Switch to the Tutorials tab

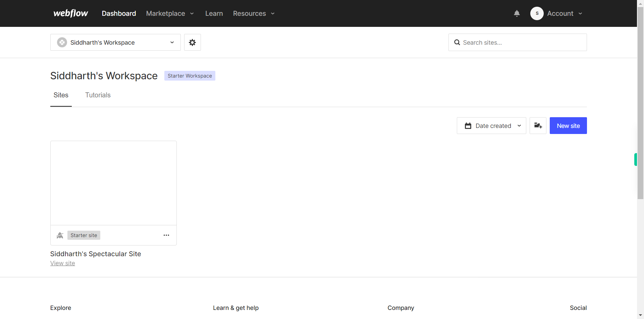(x=98, y=95)
